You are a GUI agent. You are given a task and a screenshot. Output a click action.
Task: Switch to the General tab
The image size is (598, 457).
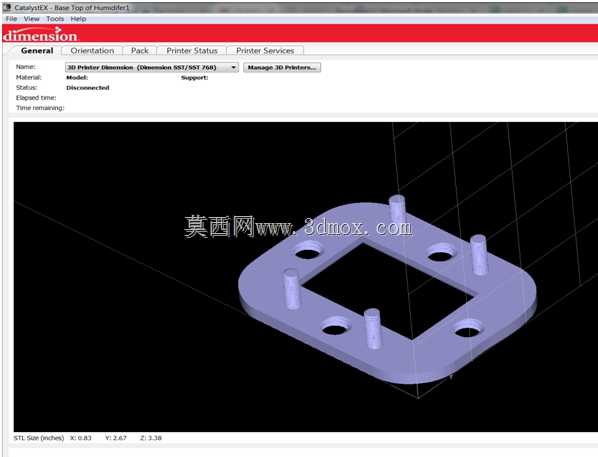tap(37, 51)
